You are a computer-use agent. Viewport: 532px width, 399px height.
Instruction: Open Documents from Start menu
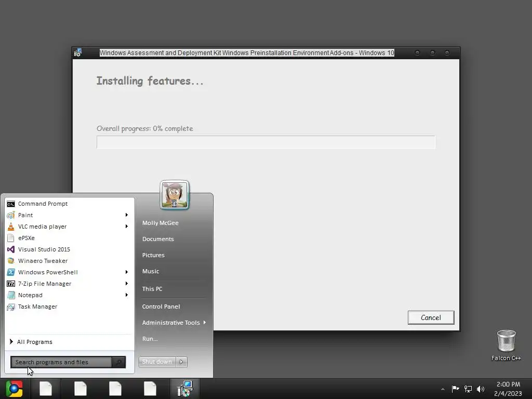(x=158, y=239)
